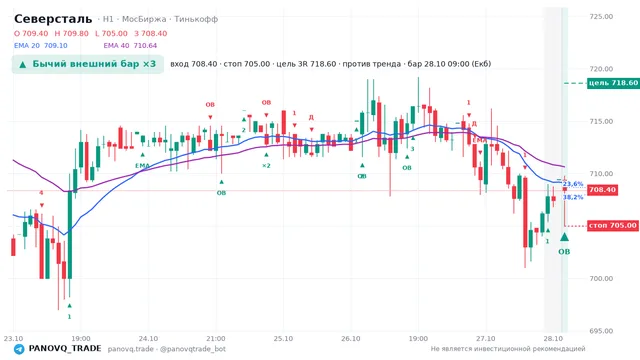640x360 pixels.
Task: Click the 725.00 price axis label
Action: tap(601, 17)
